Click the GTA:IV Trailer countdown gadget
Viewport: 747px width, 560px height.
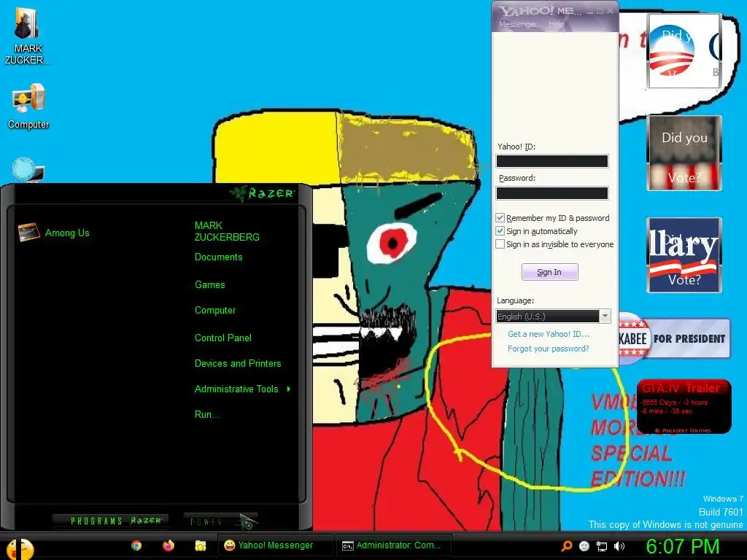[684, 406]
